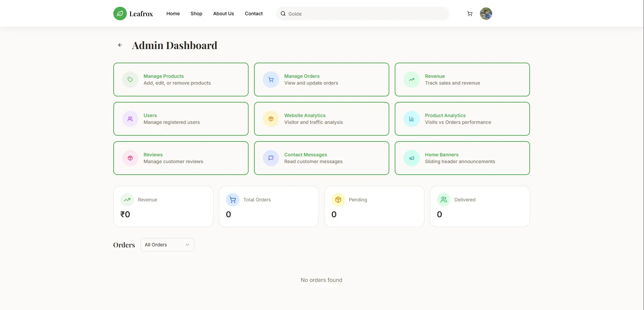Click the Product Analytics bar chart icon
This screenshot has width=644, height=310.
412,119
